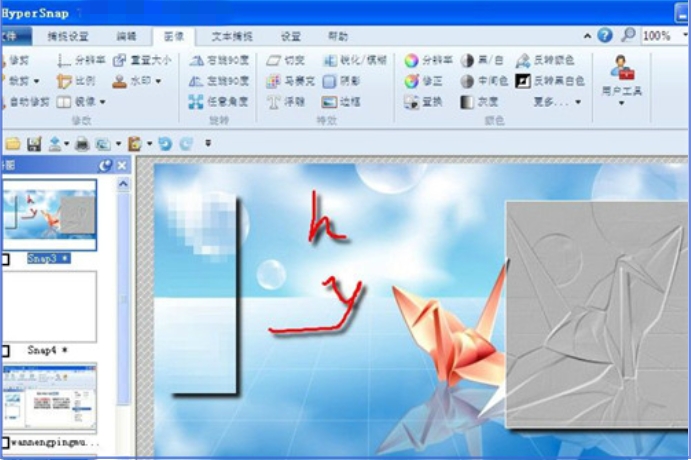This screenshot has height=460, width=691.
Task: Open Color resolution in the Color group
Action: tap(428, 60)
